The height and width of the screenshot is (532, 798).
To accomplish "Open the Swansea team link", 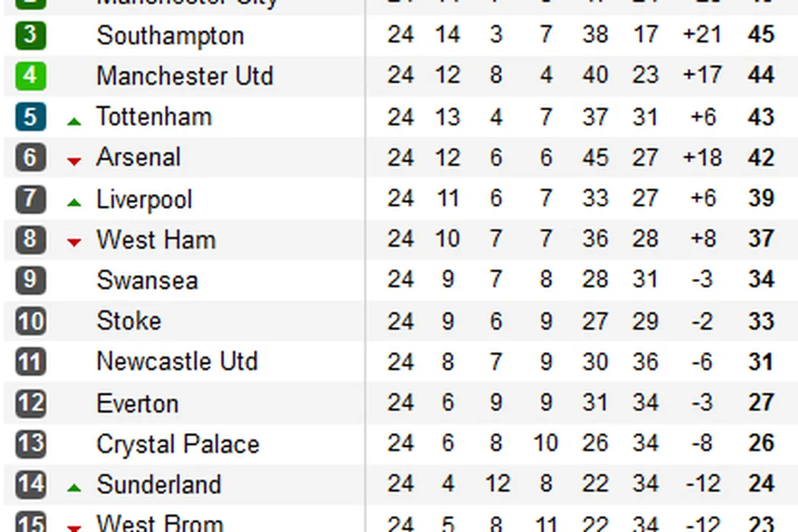I will (x=147, y=280).
